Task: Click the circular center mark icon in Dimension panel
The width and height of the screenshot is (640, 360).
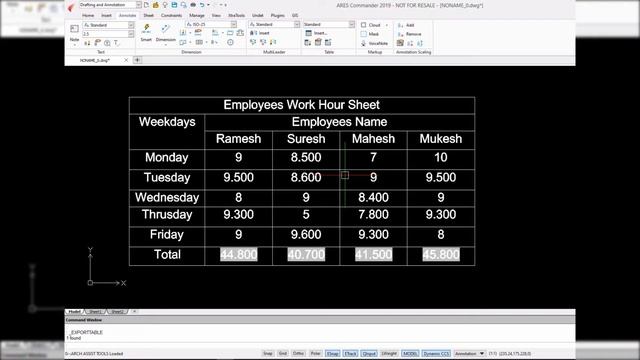Action: pyautogui.click(x=231, y=42)
